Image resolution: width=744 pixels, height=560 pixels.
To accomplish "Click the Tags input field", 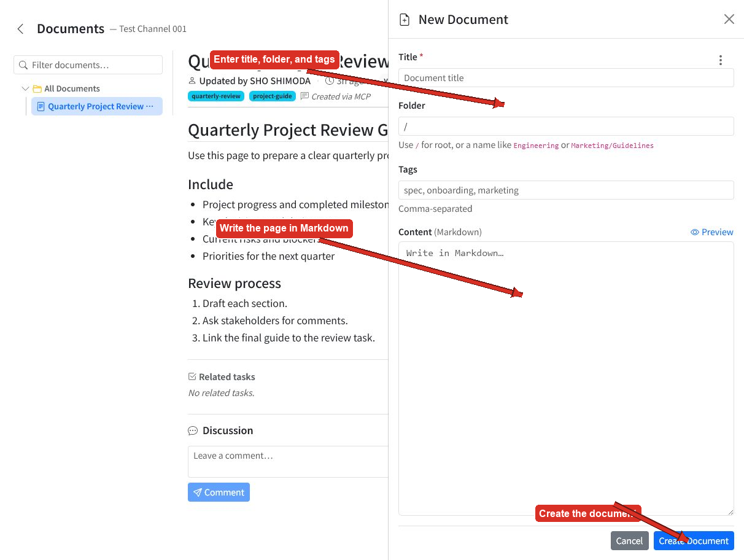I will (x=566, y=190).
